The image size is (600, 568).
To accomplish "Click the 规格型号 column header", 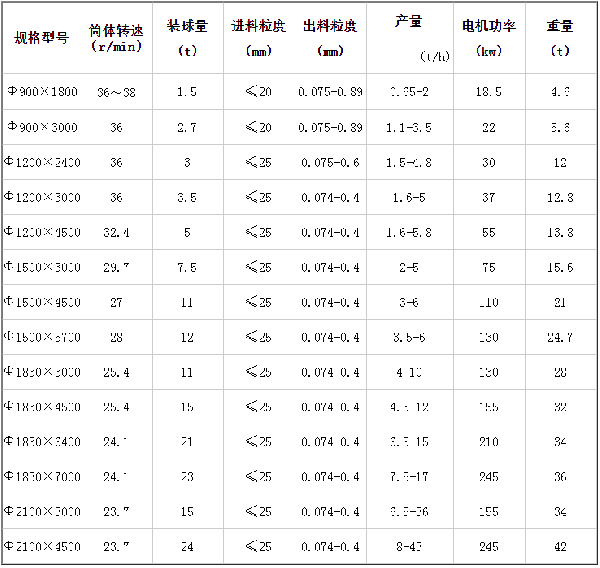I will [x=42, y=38].
